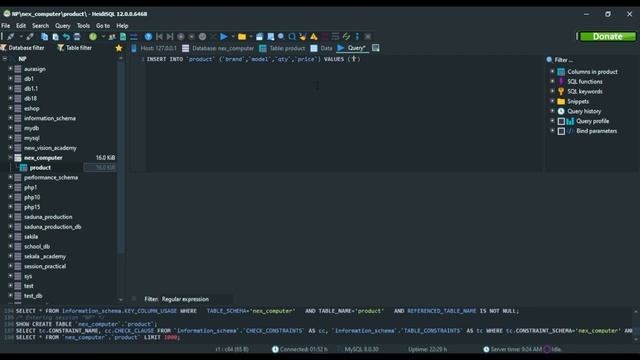Select the php10 database in tree
The image size is (640, 360).
[32, 197]
